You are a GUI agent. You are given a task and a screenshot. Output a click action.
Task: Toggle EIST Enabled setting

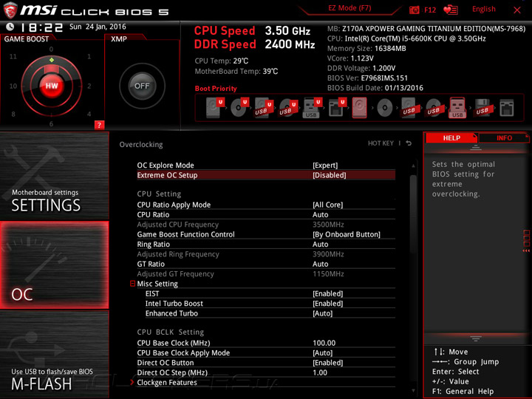click(328, 293)
